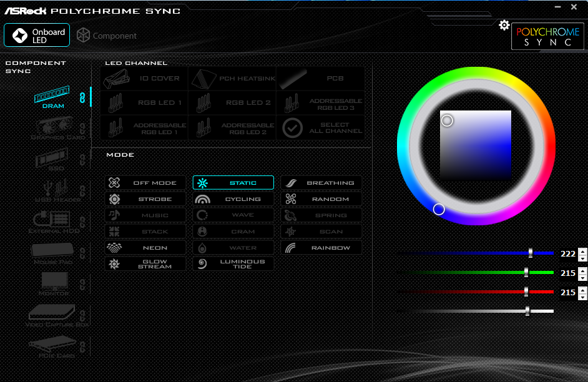This screenshot has height=382, width=588.
Task: Choose the Rainbow lighting mode
Action: (321, 248)
